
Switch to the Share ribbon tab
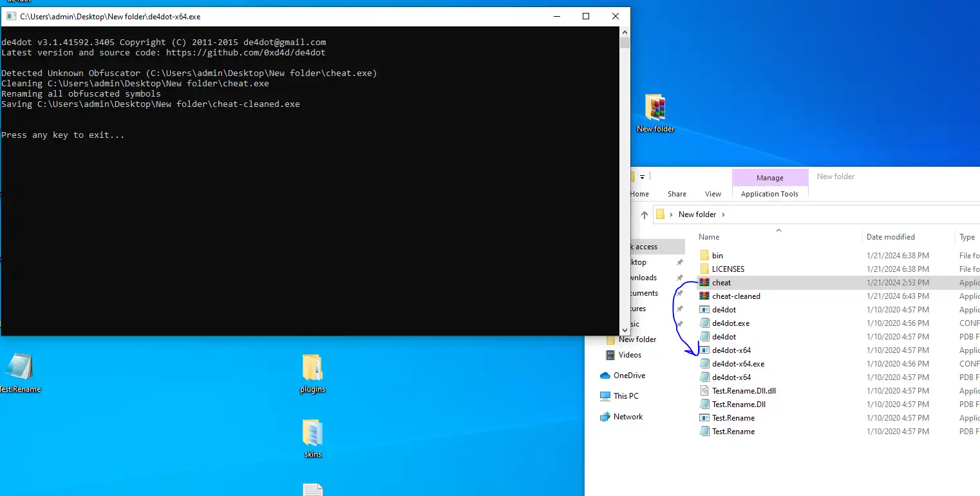pos(677,194)
